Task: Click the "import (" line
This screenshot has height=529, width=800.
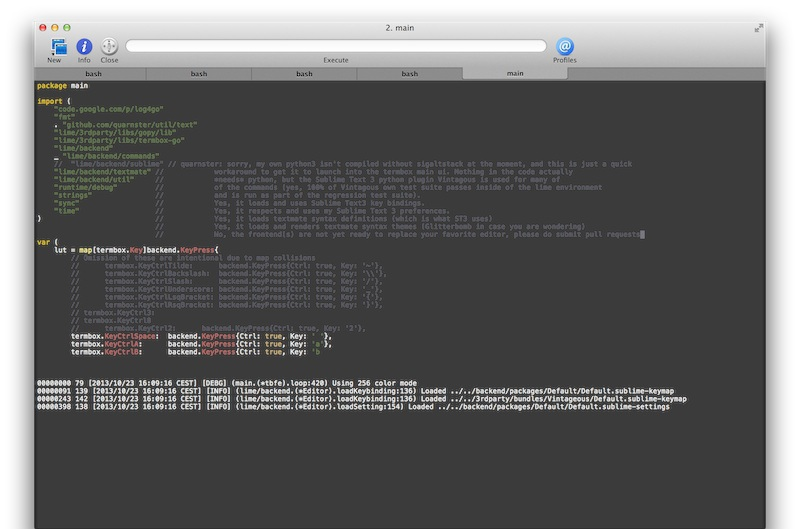Action: [x=54, y=102]
